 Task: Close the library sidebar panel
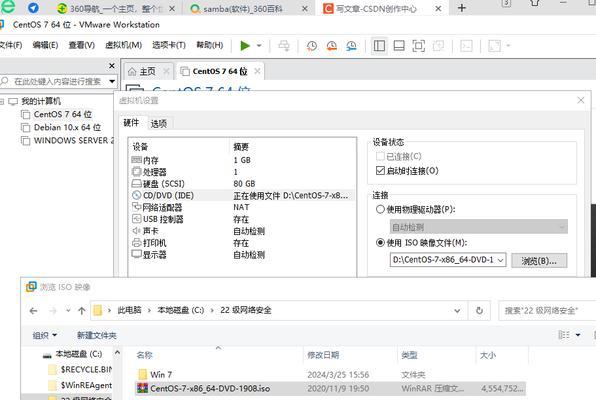coord(112,66)
